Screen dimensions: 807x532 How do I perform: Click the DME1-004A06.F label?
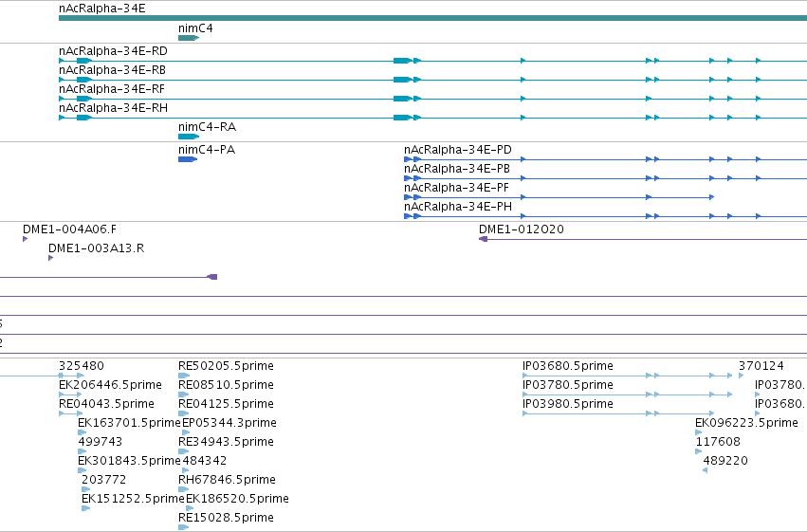(69, 229)
